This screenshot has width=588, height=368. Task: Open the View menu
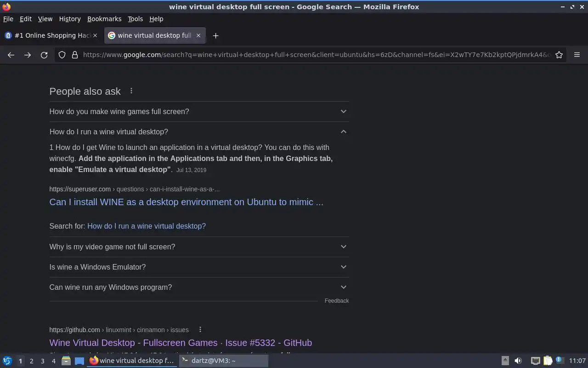pos(45,19)
